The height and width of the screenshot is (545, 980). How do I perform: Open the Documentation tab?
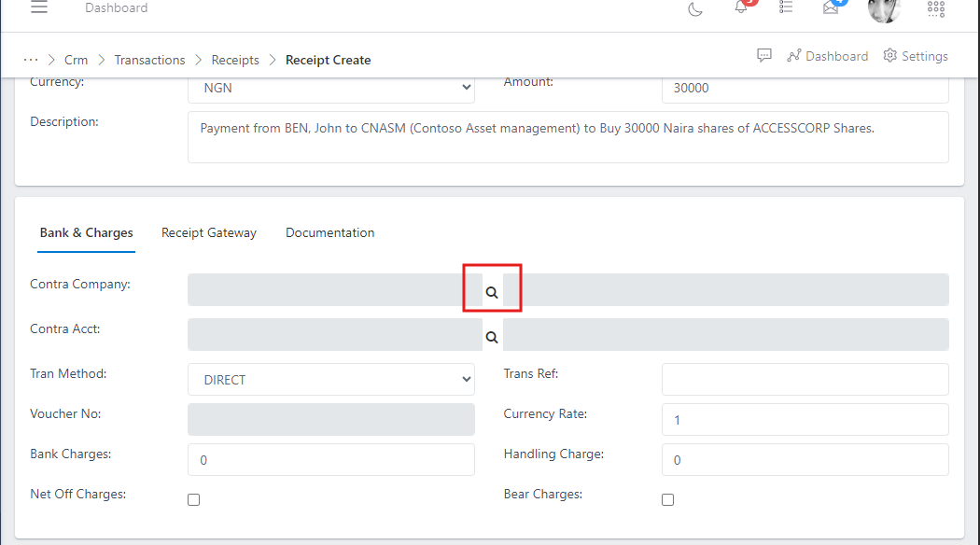pos(329,232)
